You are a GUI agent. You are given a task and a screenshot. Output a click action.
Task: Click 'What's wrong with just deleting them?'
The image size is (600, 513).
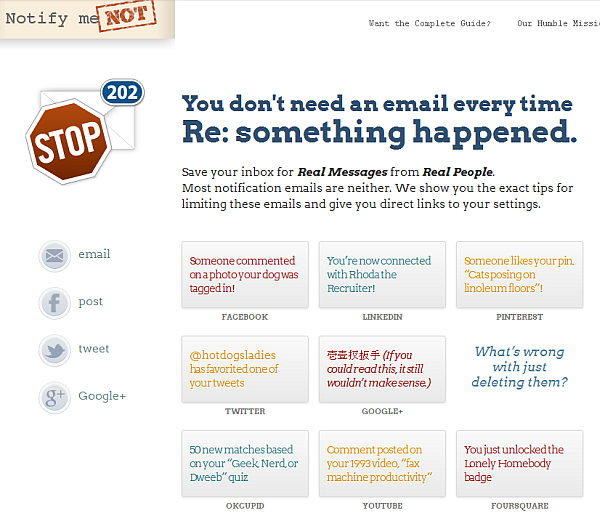click(x=520, y=366)
